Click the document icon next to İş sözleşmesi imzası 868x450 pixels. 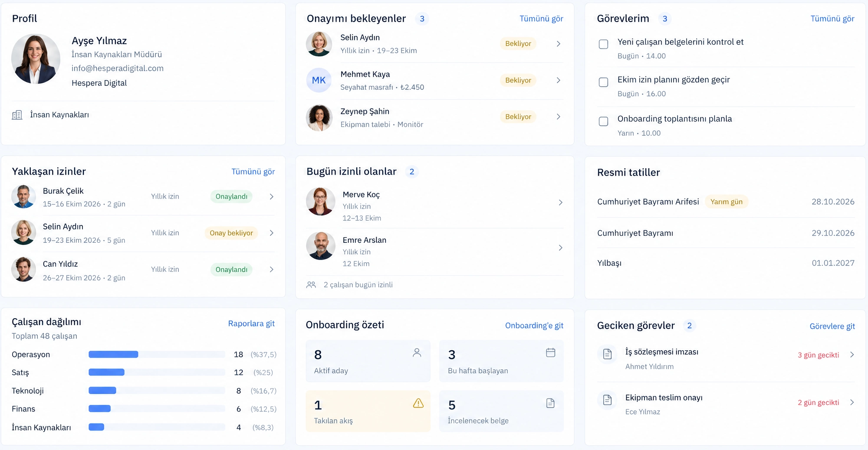(608, 354)
